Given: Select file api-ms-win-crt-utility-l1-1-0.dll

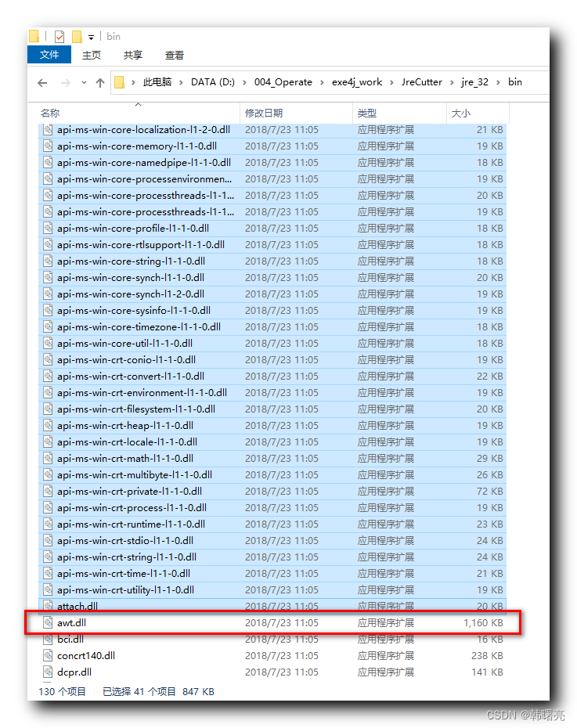Looking at the screenshot, I should (272, 590).
